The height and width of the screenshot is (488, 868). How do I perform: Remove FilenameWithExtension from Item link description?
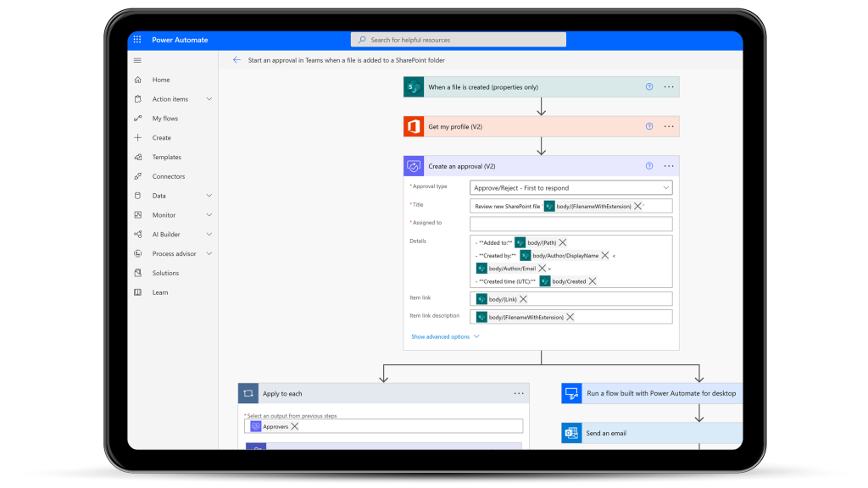570,317
